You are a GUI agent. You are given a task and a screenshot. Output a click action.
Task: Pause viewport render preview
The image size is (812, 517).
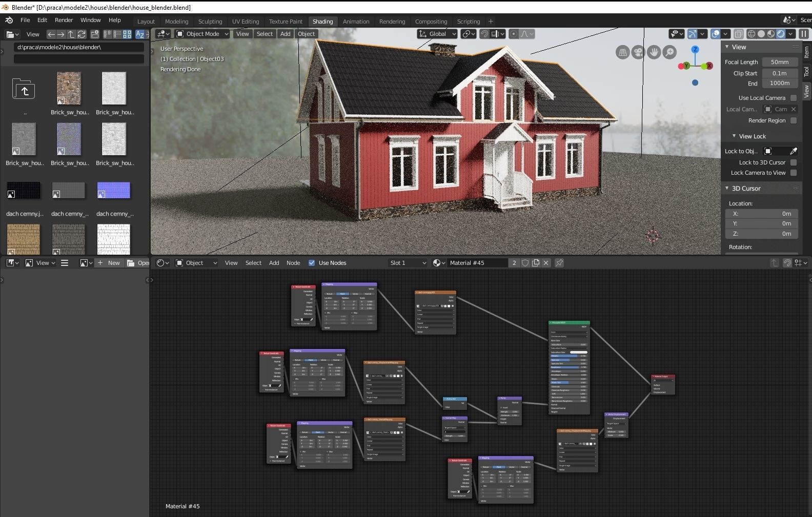804,34
